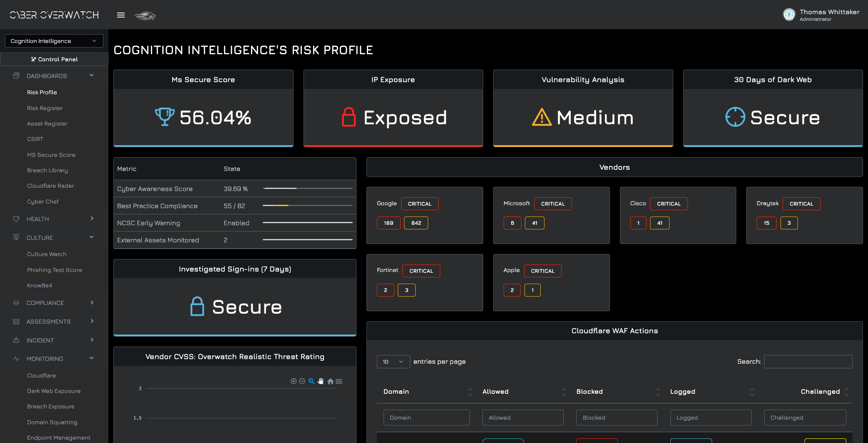This screenshot has height=443, width=868.
Task: Expand the Health section
Action: (92, 218)
